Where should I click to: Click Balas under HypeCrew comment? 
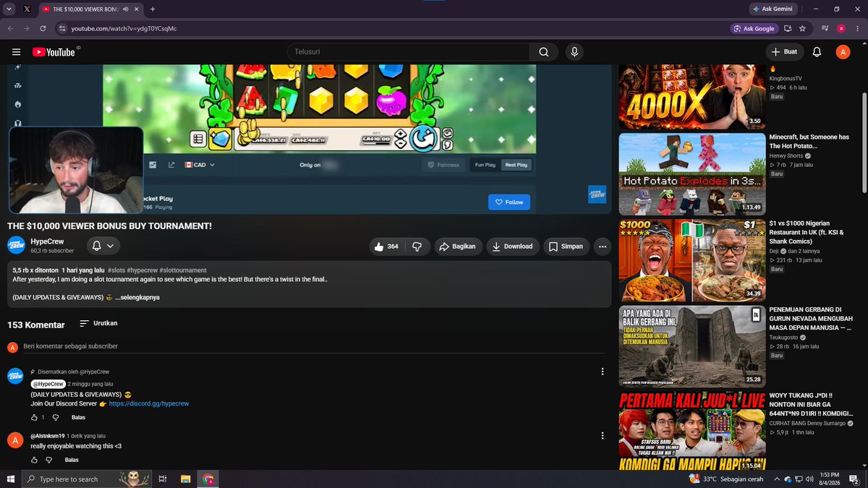(78, 417)
